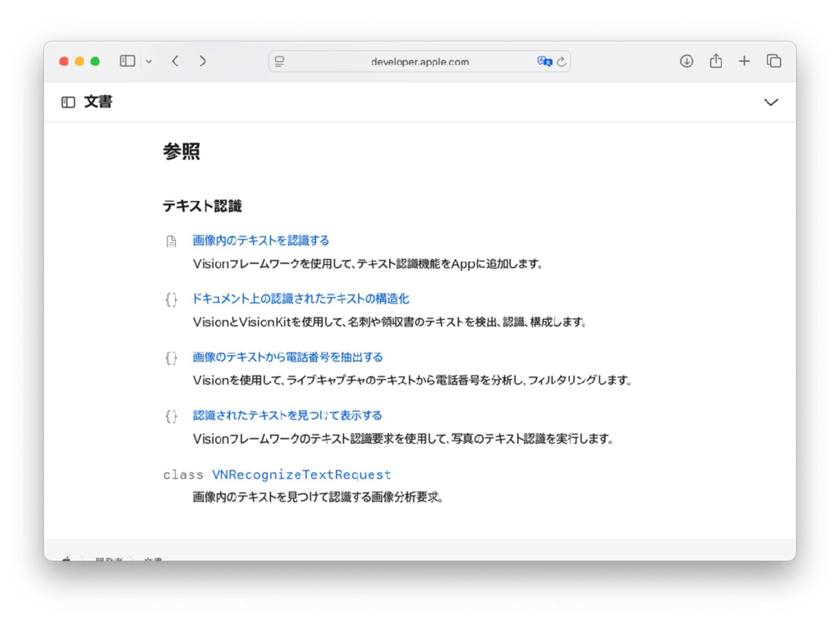840x630 pixels.
Task: Open the link 認識されたテキストを見つけて表示する
Action: coord(287,415)
